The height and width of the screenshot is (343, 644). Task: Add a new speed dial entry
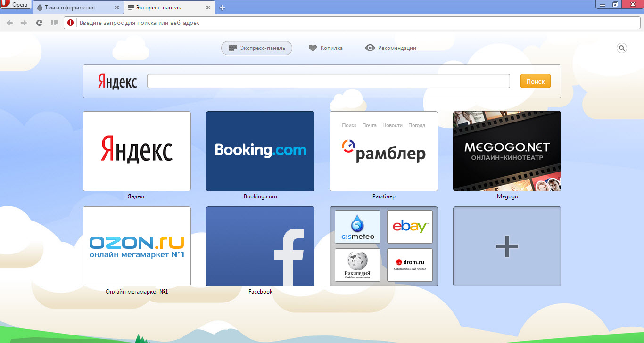507,246
